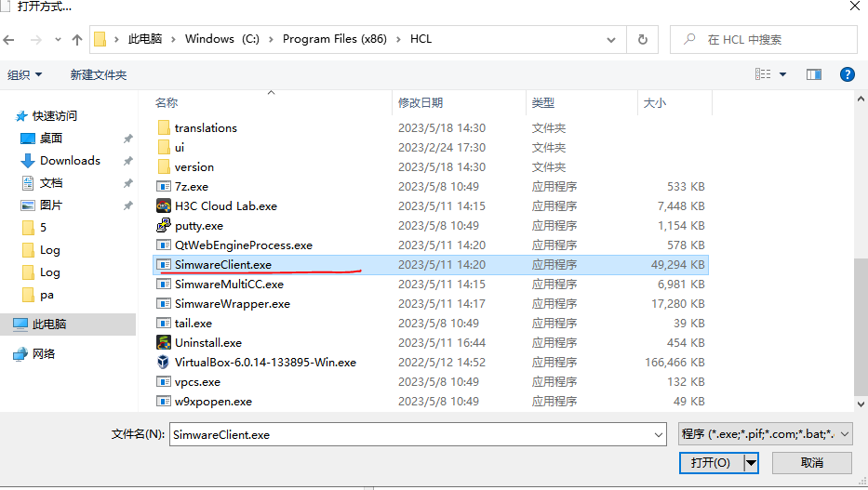The width and height of the screenshot is (868, 490).
Task: Refresh the HCL folder view
Action: pos(642,40)
